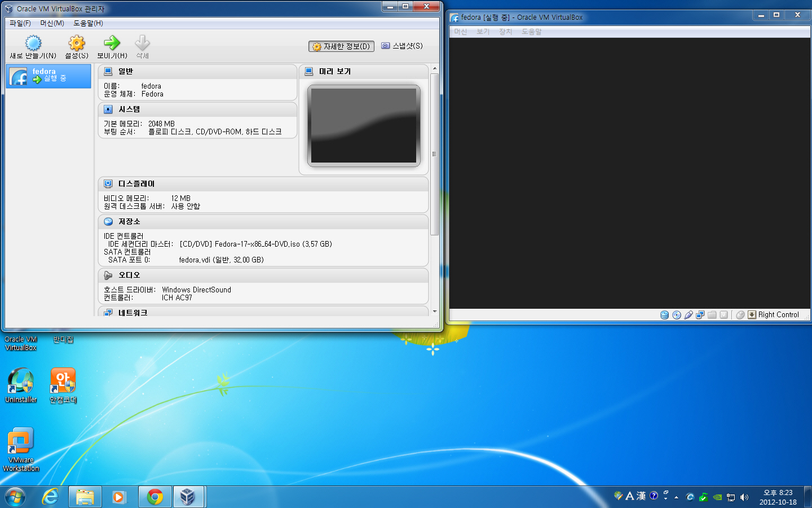Click the 시스템 section chip icon
Screen dimensions: 812x508
(x=108, y=110)
